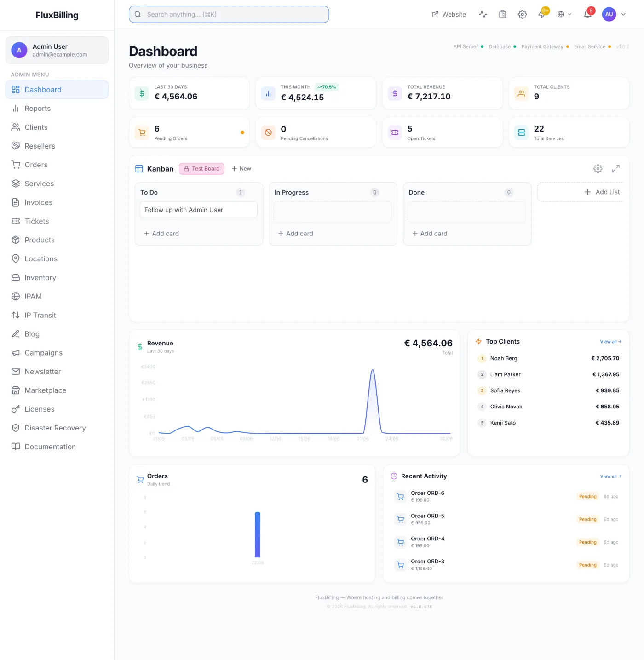The width and height of the screenshot is (644, 660).
Task: Click the Payment Gateway status indicator
Action: (545, 46)
